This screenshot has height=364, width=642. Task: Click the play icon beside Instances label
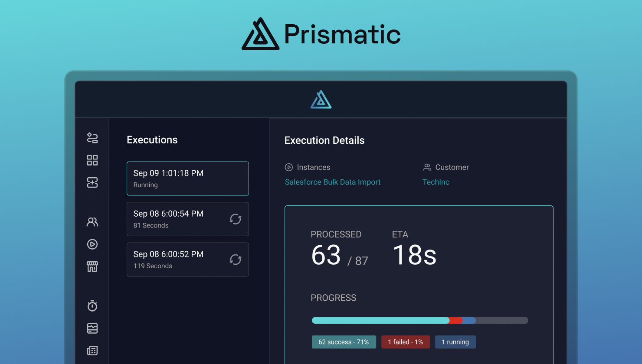point(289,167)
